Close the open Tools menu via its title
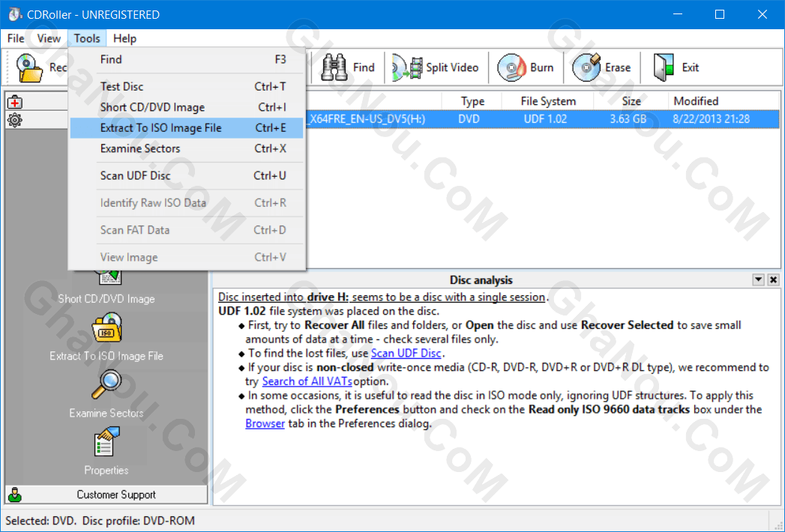Viewport: 785px width, 532px height. click(x=87, y=38)
